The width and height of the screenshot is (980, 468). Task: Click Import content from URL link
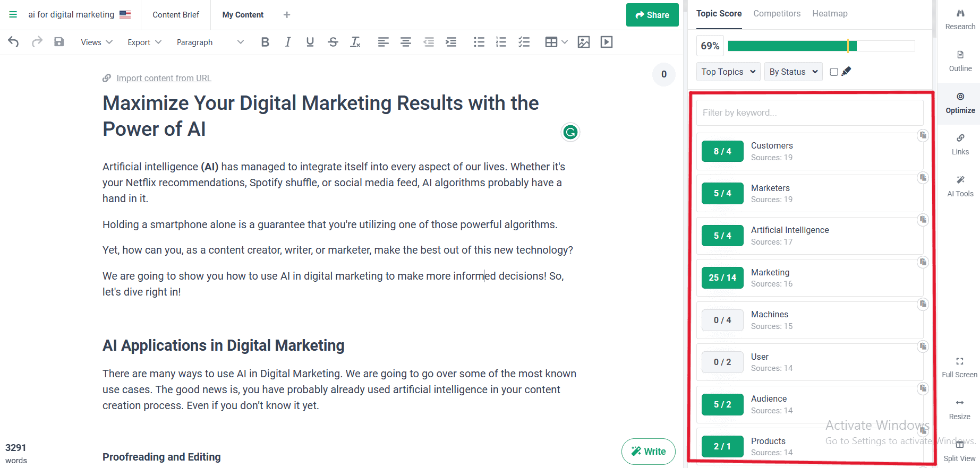point(164,78)
